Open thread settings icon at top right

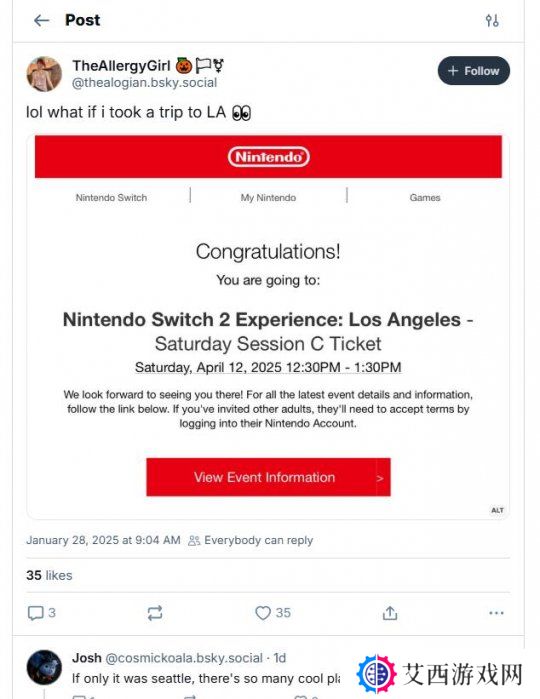point(492,20)
